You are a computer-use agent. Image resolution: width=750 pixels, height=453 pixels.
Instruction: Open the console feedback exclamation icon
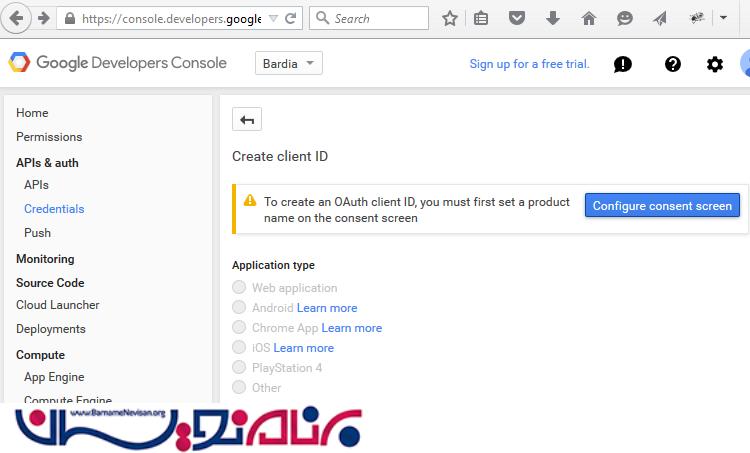pyautogui.click(x=622, y=64)
